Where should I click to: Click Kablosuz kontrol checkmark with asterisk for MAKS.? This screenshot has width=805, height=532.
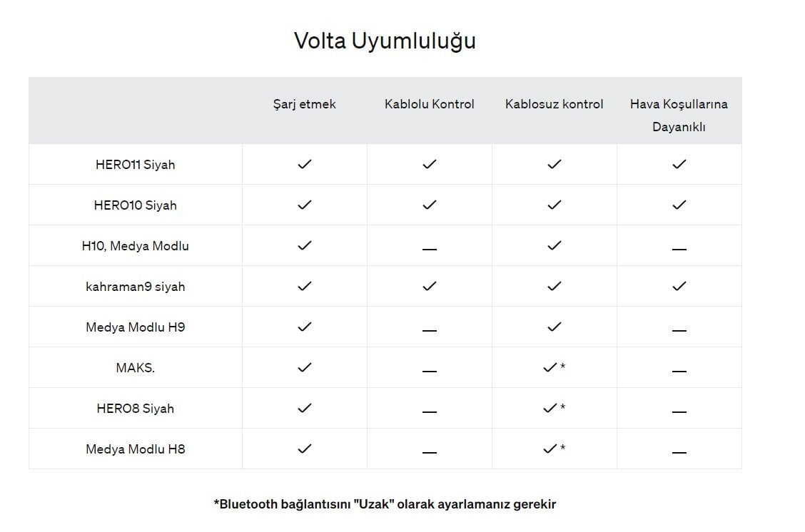point(554,367)
